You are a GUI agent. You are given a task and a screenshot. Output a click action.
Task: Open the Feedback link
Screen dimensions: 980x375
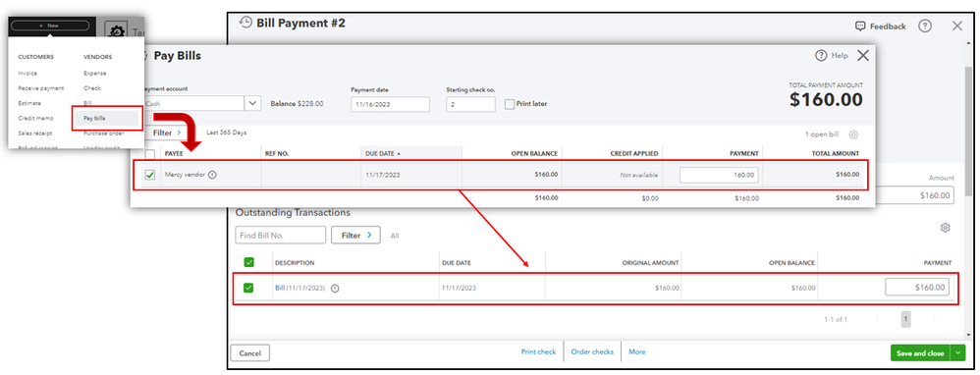[880, 27]
